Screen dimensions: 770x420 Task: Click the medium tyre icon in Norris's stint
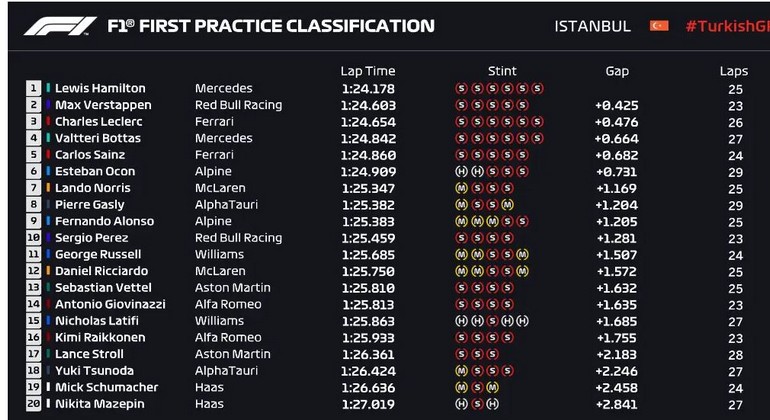(461, 188)
